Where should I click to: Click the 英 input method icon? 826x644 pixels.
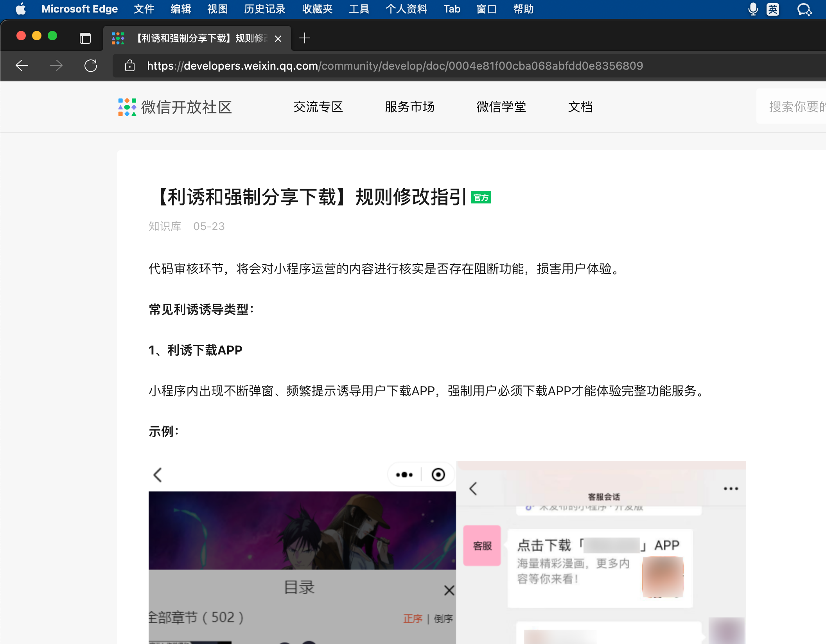click(x=772, y=9)
